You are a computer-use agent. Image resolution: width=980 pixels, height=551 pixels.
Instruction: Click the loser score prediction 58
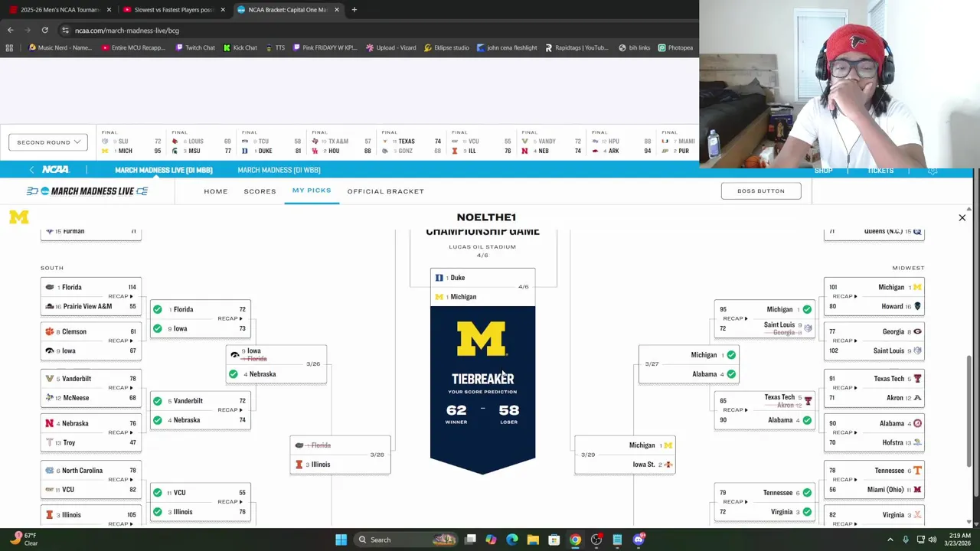(508, 411)
